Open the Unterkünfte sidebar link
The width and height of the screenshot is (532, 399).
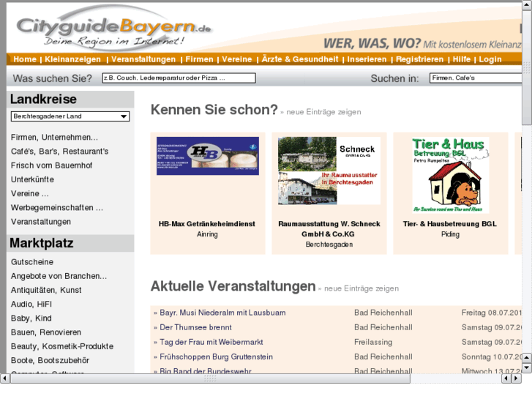(32, 179)
